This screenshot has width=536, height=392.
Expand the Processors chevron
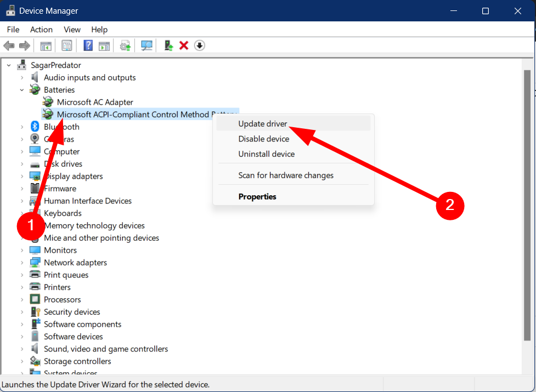(x=22, y=299)
